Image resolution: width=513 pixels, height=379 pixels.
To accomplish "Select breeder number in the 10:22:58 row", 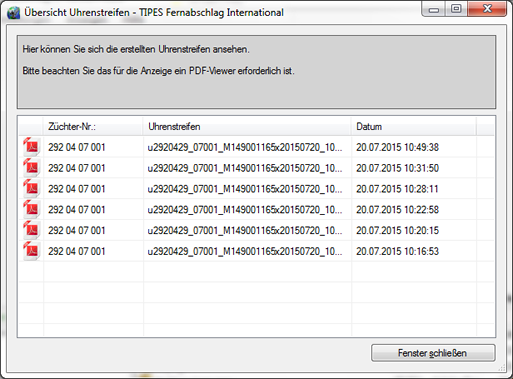I will pos(77,210).
